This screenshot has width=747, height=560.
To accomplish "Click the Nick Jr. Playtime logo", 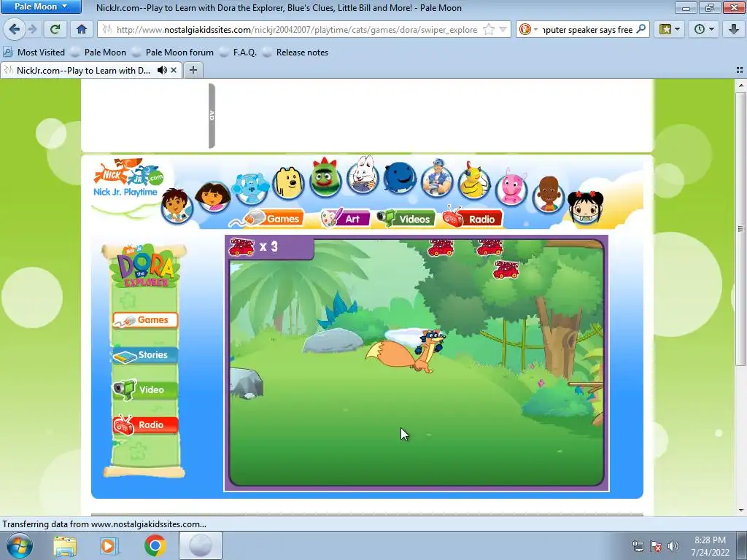I will pyautogui.click(x=127, y=178).
